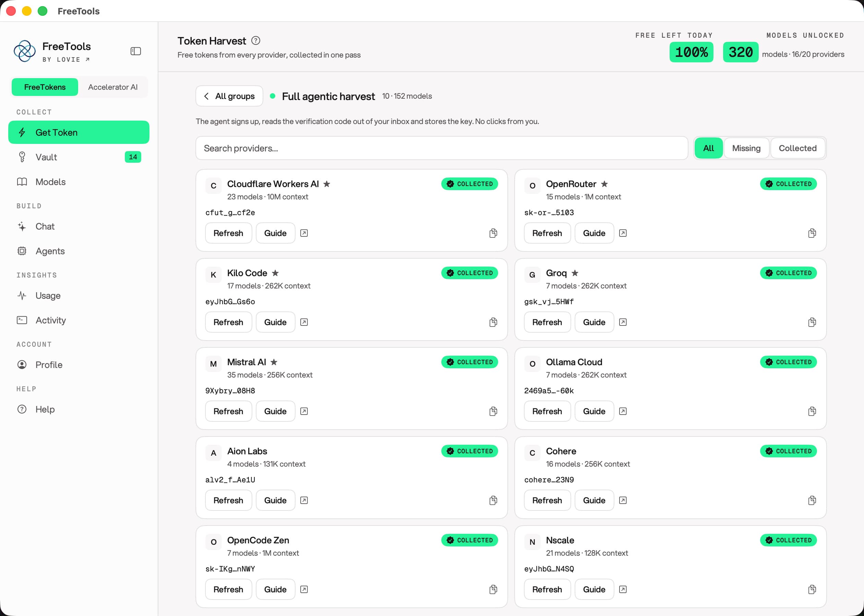Viewport: 864px width, 616px height.
Task: Open the Activity log
Action: pyautogui.click(x=79, y=320)
